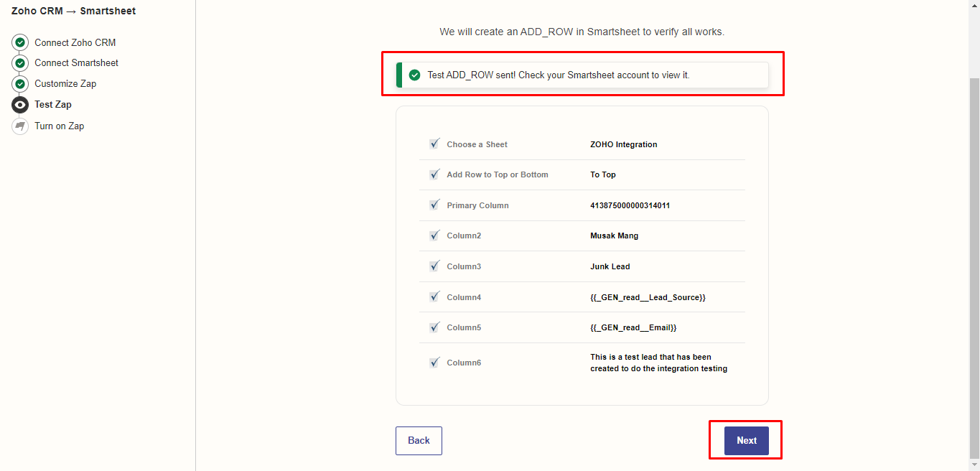
Task: Click the Next button
Action: (747, 441)
